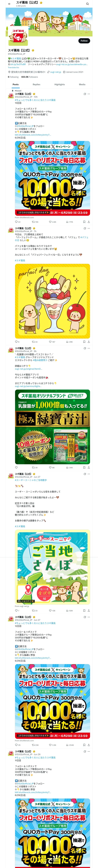Share the parfait day post
This screenshot has height=868, width=98.
[89, 342]
